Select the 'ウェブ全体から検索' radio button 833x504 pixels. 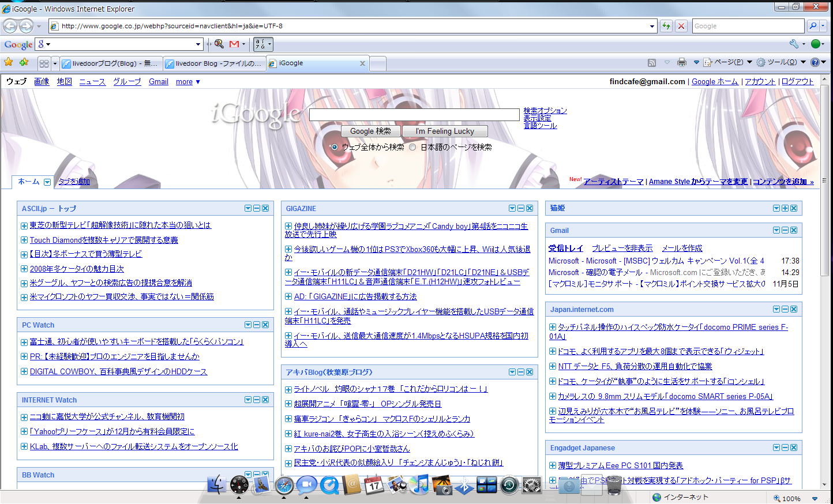pos(335,147)
